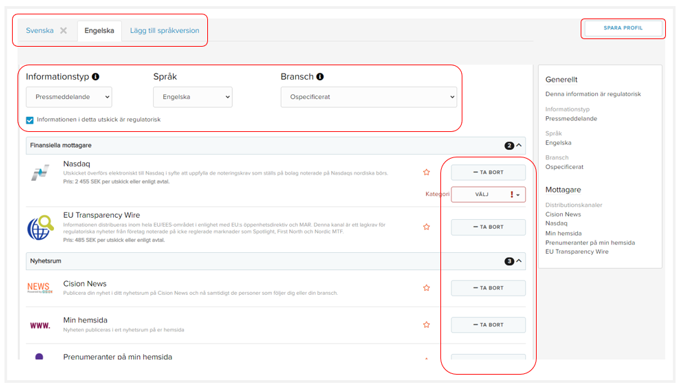Close the Svenska language tab
Image resolution: width=680 pixels, height=387 pixels.
click(63, 30)
